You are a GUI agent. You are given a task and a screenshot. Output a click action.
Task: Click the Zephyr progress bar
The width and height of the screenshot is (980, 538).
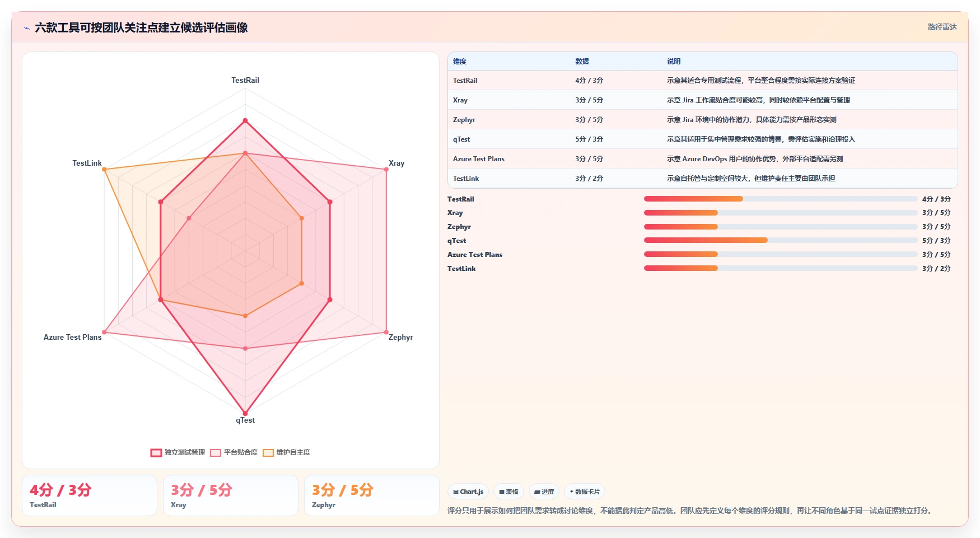tap(781, 227)
